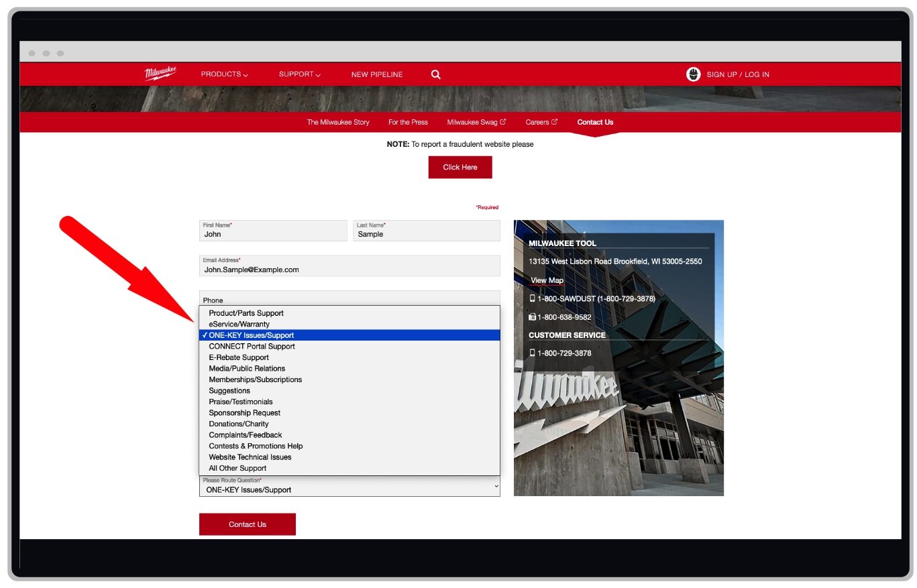Choose Website Technical Issues from the list
The image size is (917, 588).
pos(250,457)
